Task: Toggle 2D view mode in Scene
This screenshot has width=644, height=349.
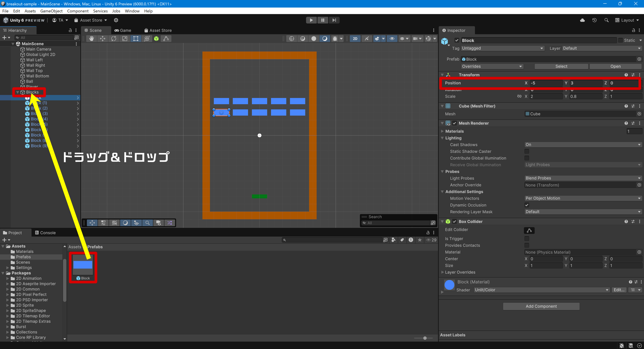Action: click(x=355, y=39)
